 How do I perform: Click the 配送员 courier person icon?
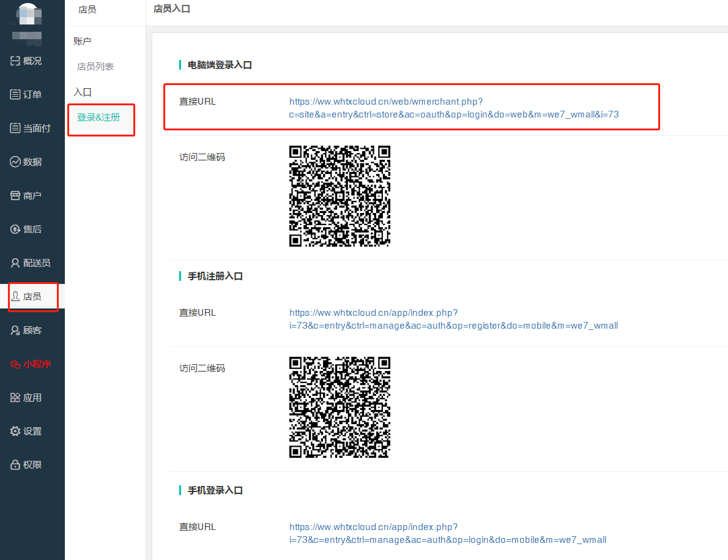15,263
